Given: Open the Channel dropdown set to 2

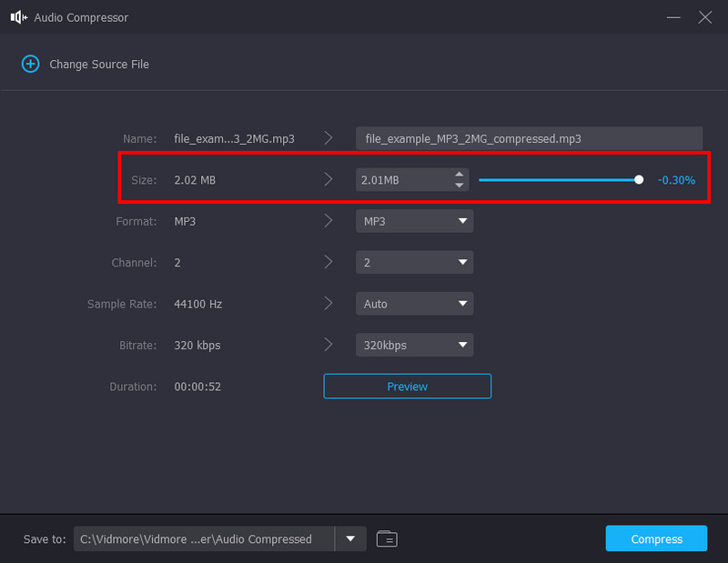Looking at the screenshot, I should pyautogui.click(x=414, y=262).
